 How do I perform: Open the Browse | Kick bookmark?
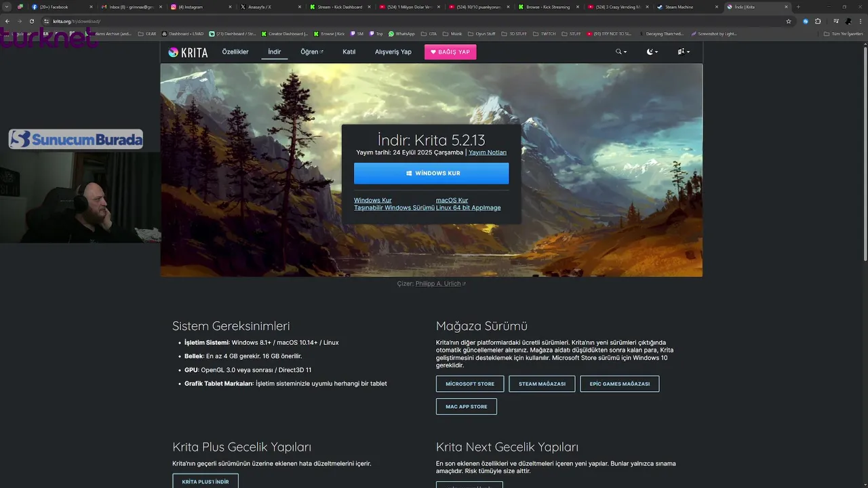330,33
